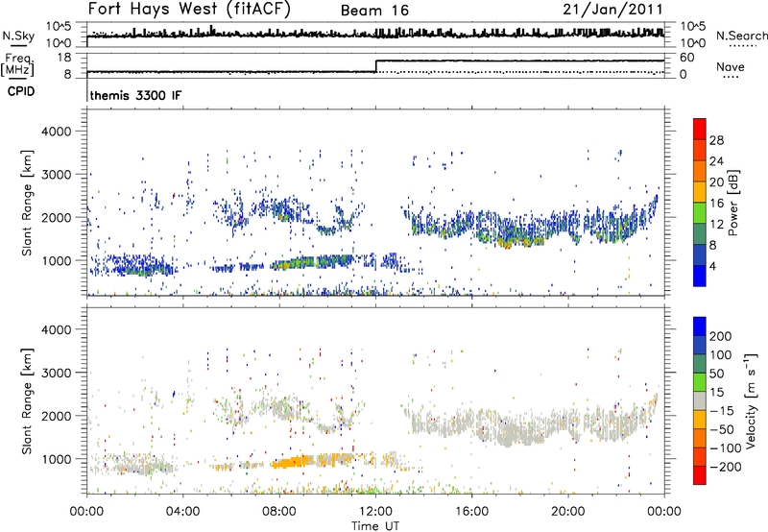Click the '12:00' time tick label

point(375,512)
